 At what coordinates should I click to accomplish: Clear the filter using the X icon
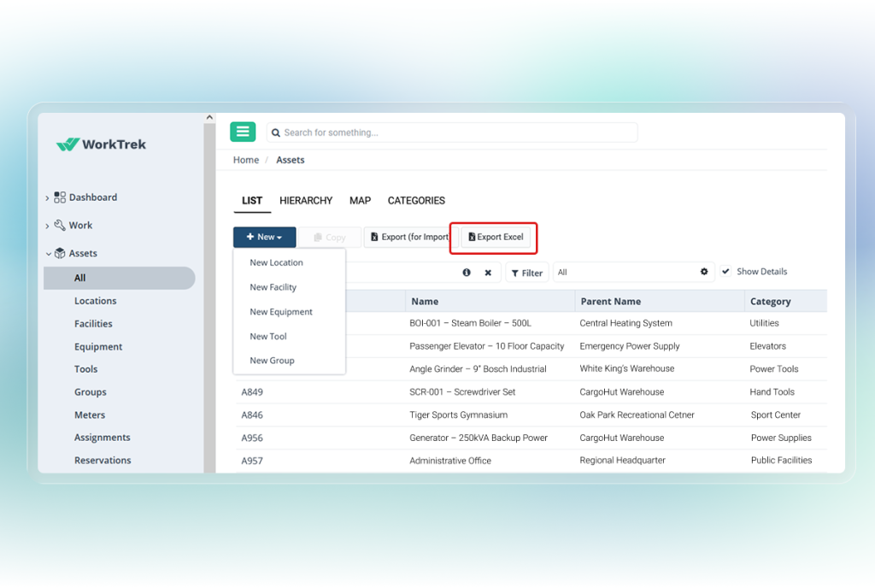click(488, 273)
